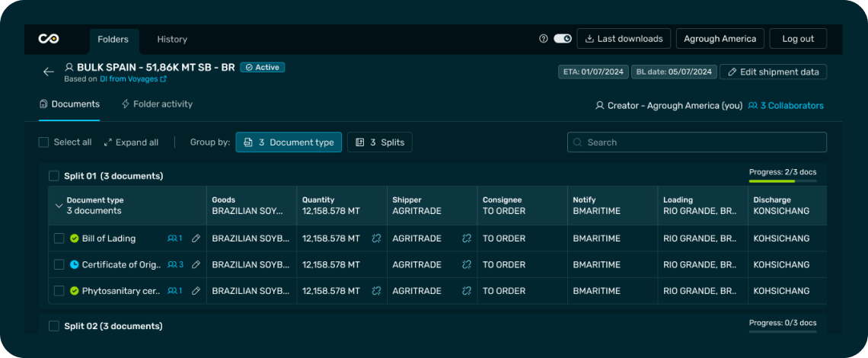This screenshot has height=358, width=868.
Task: Click the user icon before BULK SPAIN title
Action: (69, 67)
